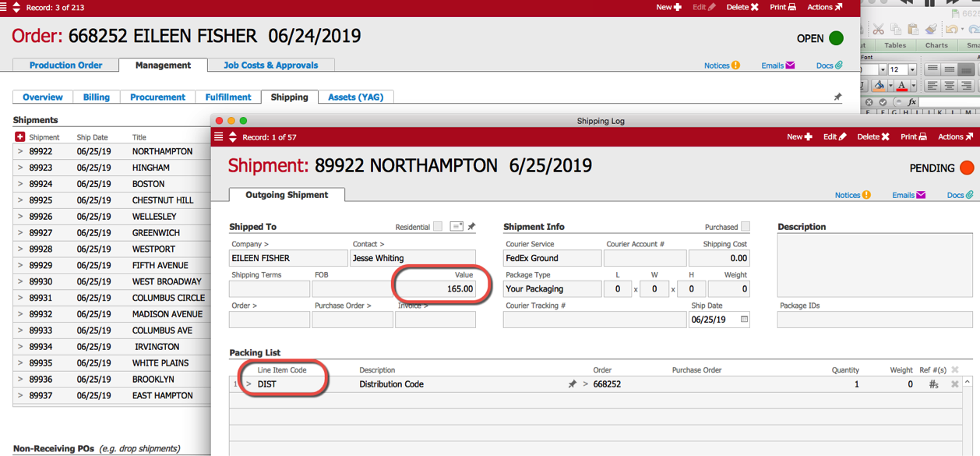
Task: Open the hamburger menu in the Order window
Action: pyautogui.click(x=3, y=7)
